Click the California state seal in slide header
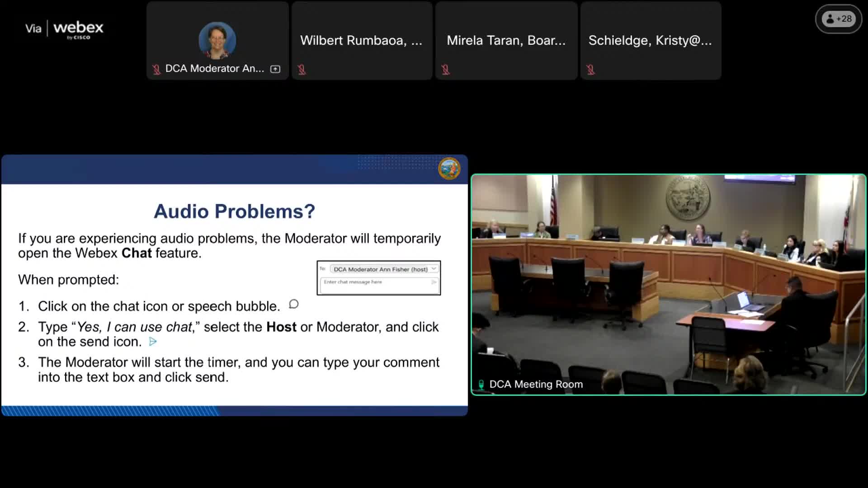The height and width of the screenshot is (488, 868). pos(449,169)
